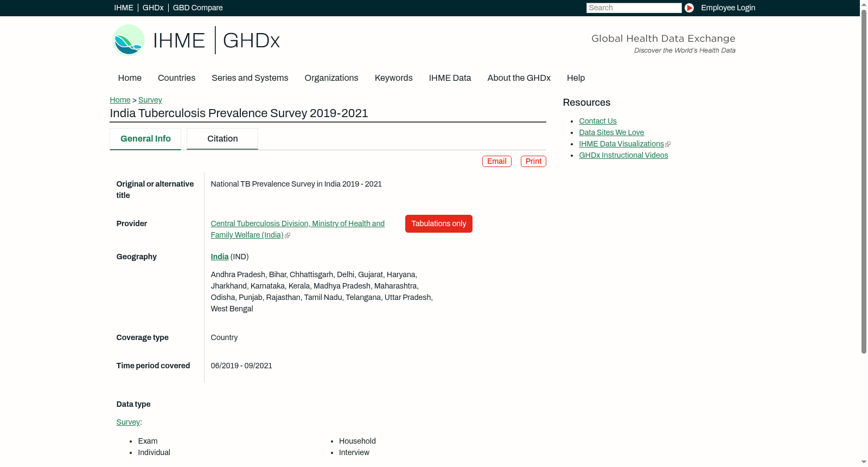Open Central Tuberculosis Division provider link
The image size is (868, 467).
click(x=298, y=229)
